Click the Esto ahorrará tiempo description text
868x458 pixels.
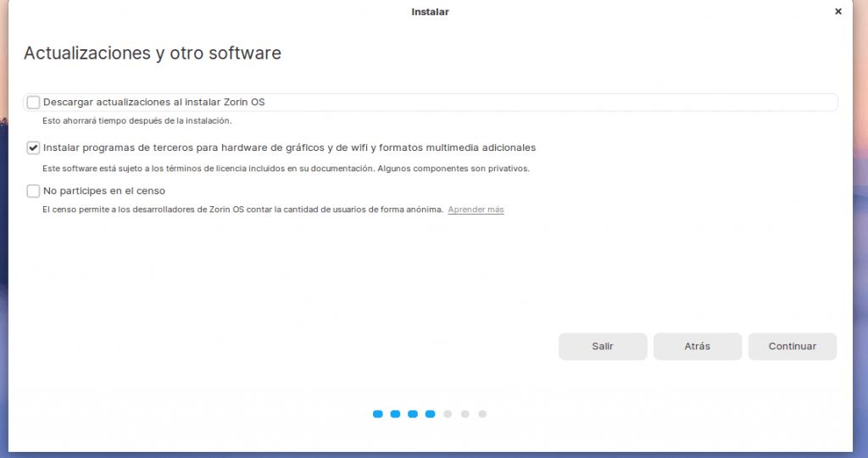(136, 121)
